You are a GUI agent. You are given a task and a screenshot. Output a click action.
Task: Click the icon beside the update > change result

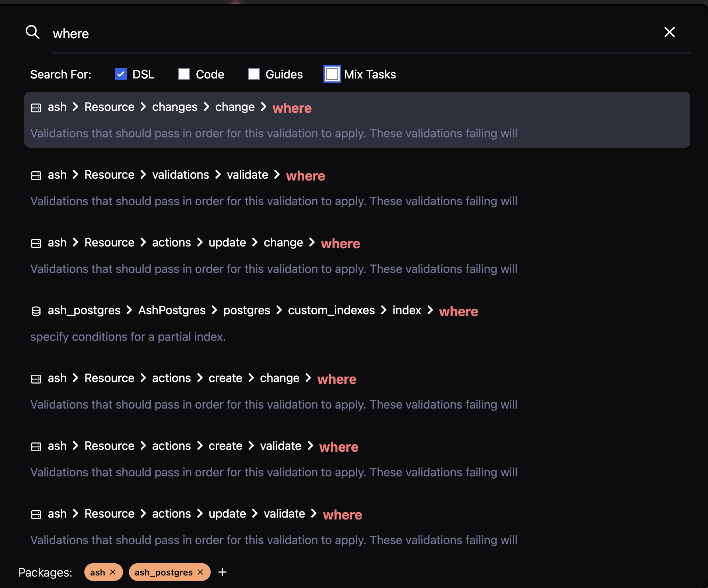(x=36, y=244)
